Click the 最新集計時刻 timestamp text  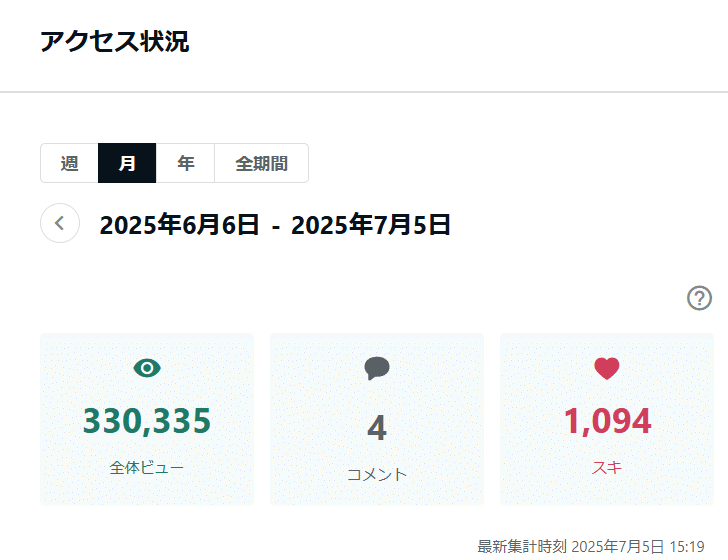pos(591,547)
